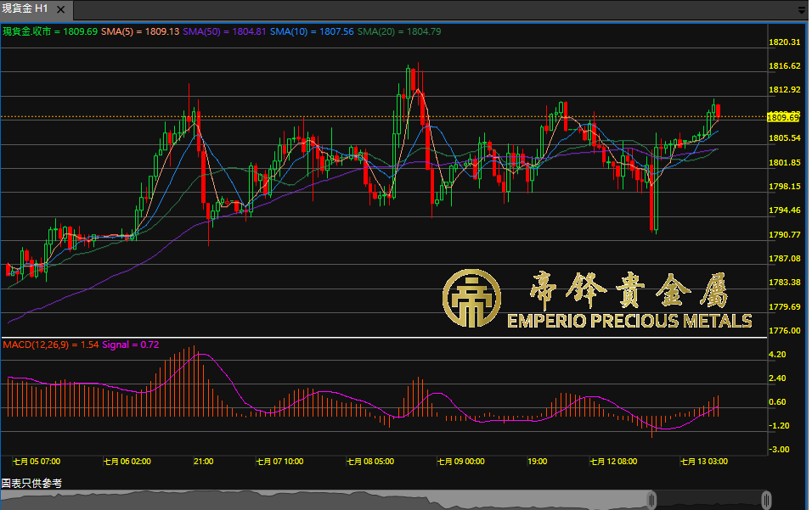Click the divider between price and MACD panels
Screen dimensions: 812x510
[x=382, y=338]
